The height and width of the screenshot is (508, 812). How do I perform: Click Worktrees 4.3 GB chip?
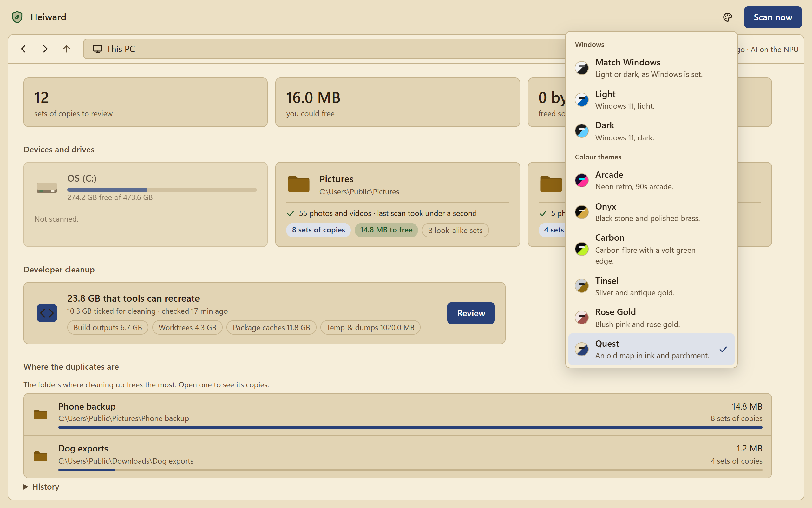click(187, 327)
